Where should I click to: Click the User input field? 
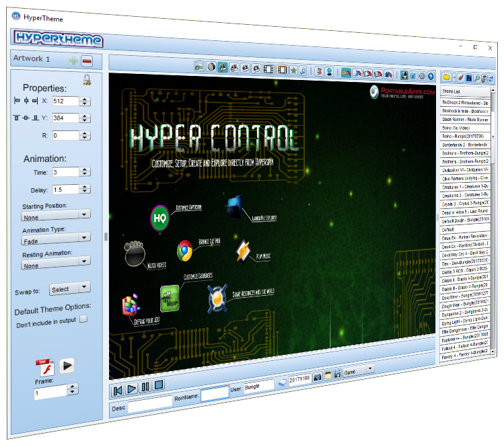pos(259,386)
